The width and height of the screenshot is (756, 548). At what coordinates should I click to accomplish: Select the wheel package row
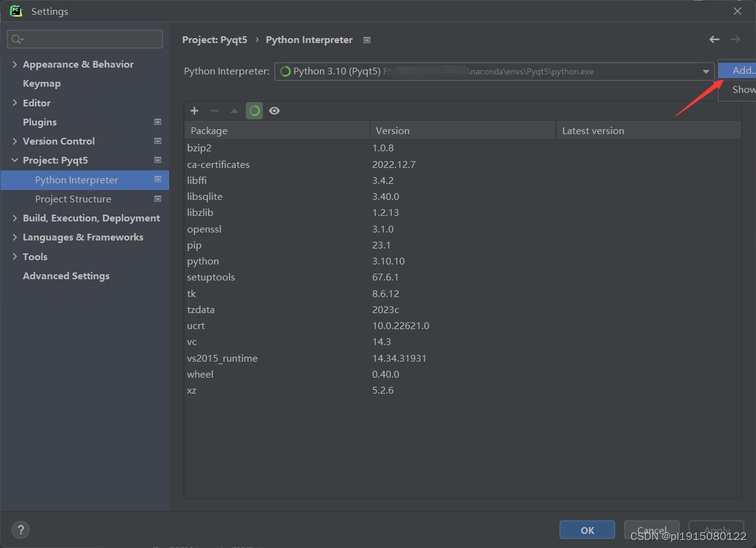coord(463,374)
